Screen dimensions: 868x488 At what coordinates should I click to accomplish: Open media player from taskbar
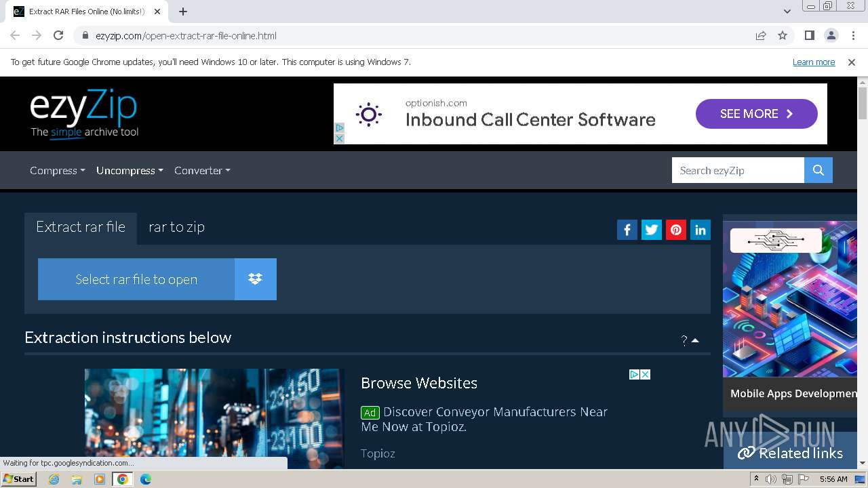click(x=100, y=479)
